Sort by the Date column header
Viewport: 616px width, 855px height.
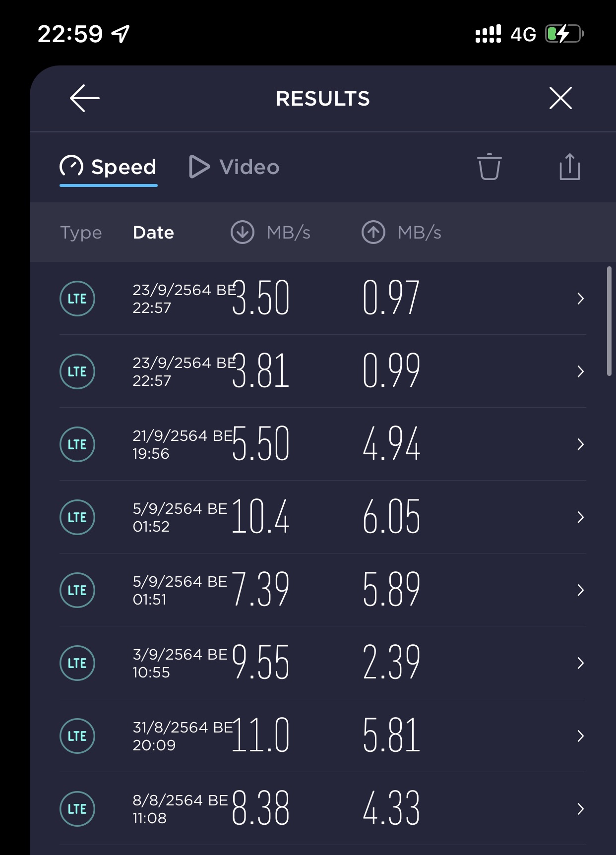(x=153, y=233)
